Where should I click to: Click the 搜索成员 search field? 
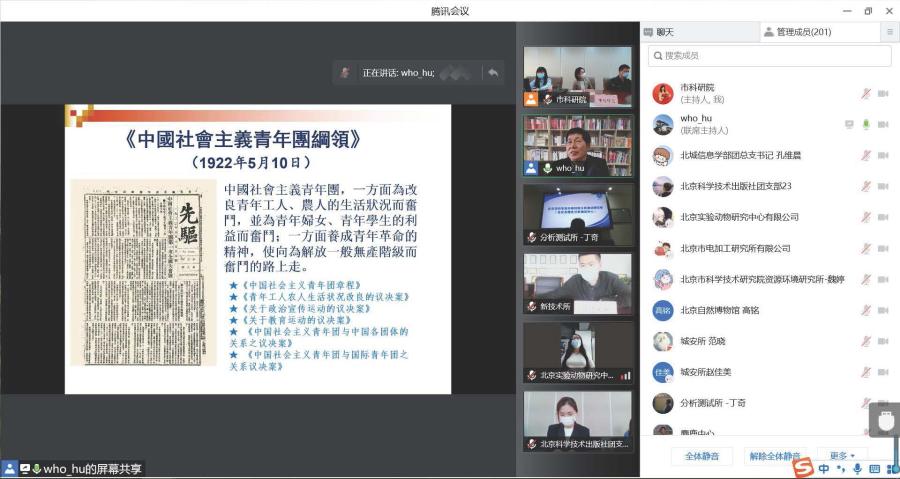tap(769, 56)
